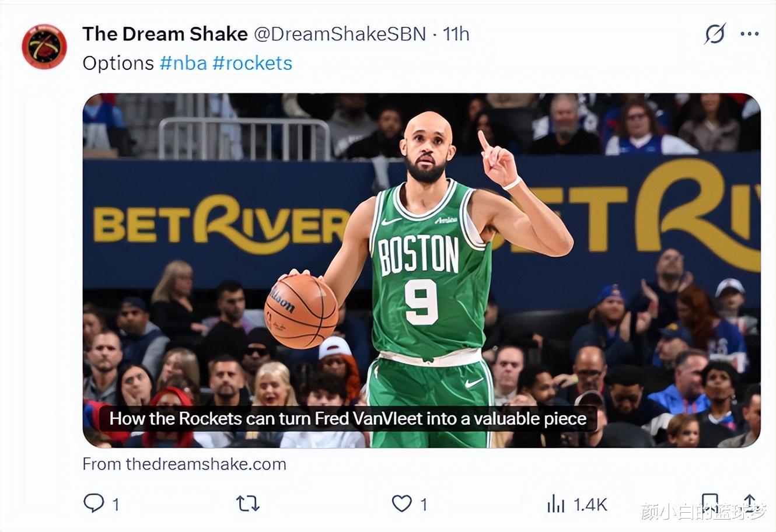Screen dimensions: 776x532
Task: Click the @DreamShakeSBN handle
Action: click(x=340, y=34)
